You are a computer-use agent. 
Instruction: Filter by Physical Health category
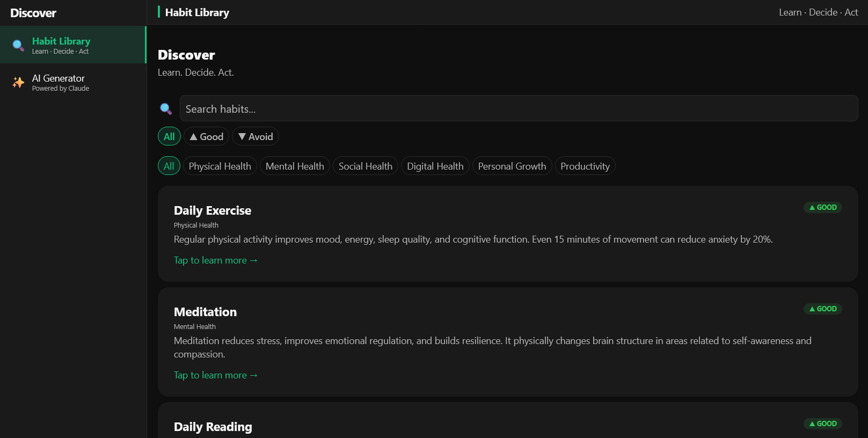tap(220, 166)
